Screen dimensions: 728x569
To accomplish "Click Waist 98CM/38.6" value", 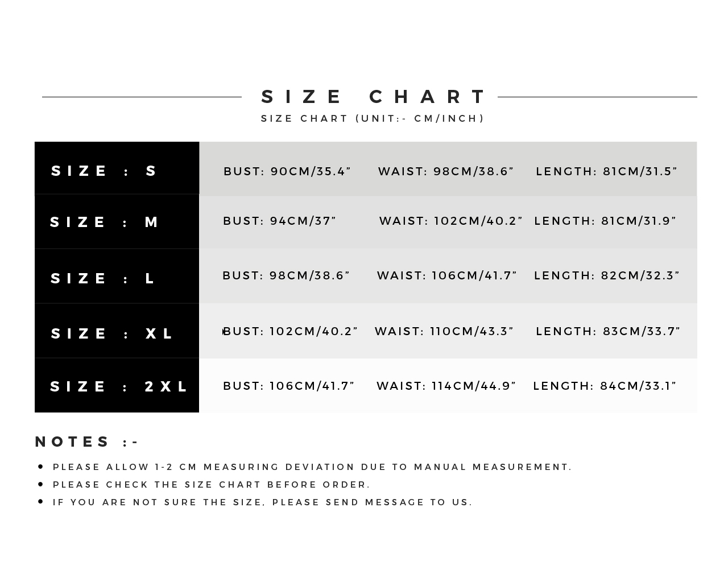I will pos(446,171).
